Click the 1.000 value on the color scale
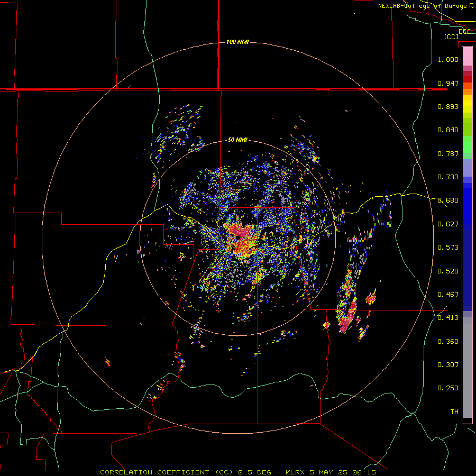The height and width of the screenshot is (476, 476). tap(448, 59)
